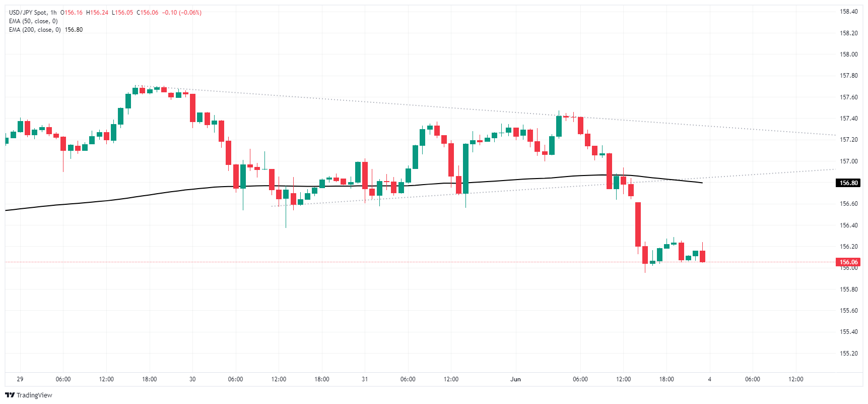Click the '30' date label on time axis
Image resolution: width=868 pixels, height=404 pixels.
pos(192,379)
